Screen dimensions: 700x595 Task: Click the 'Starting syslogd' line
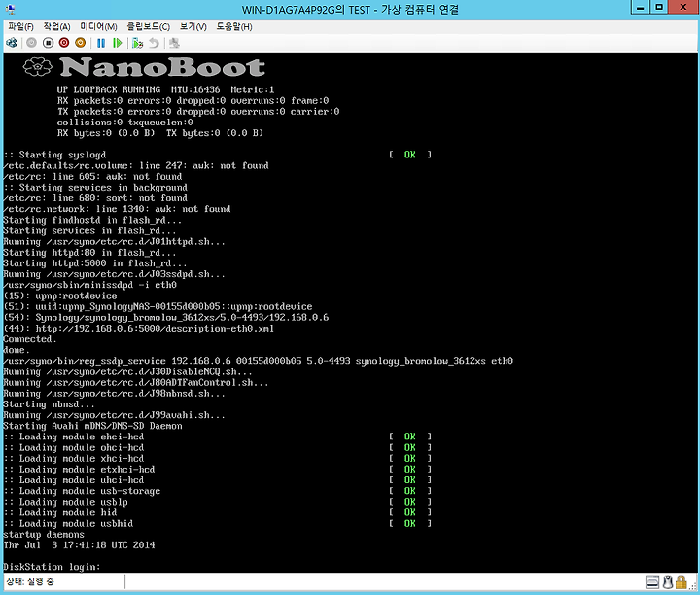point(54,155)
